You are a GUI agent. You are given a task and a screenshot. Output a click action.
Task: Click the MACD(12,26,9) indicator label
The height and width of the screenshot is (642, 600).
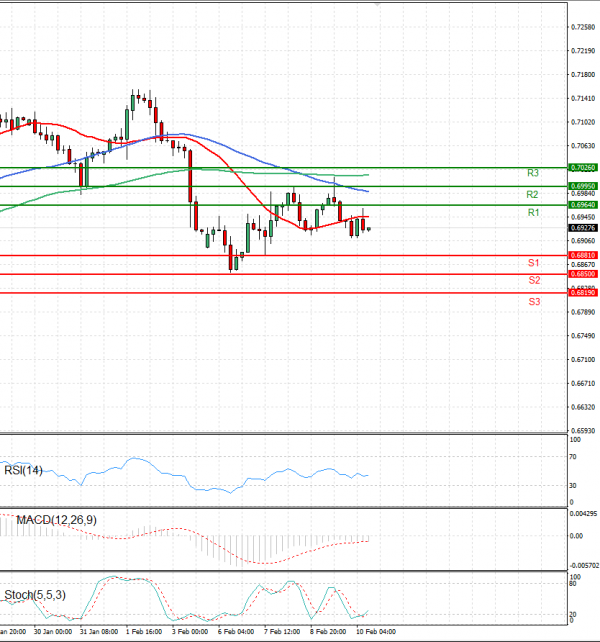[57, 520]
